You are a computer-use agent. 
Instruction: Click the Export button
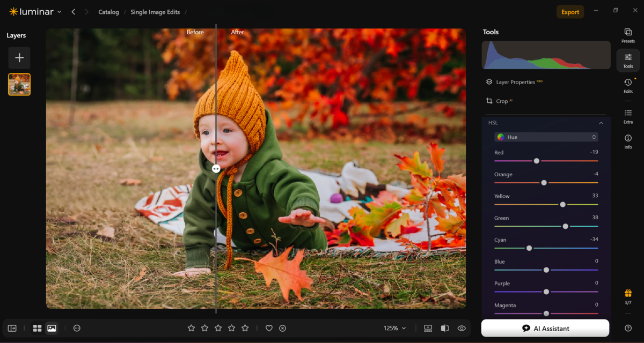point(570,12)
